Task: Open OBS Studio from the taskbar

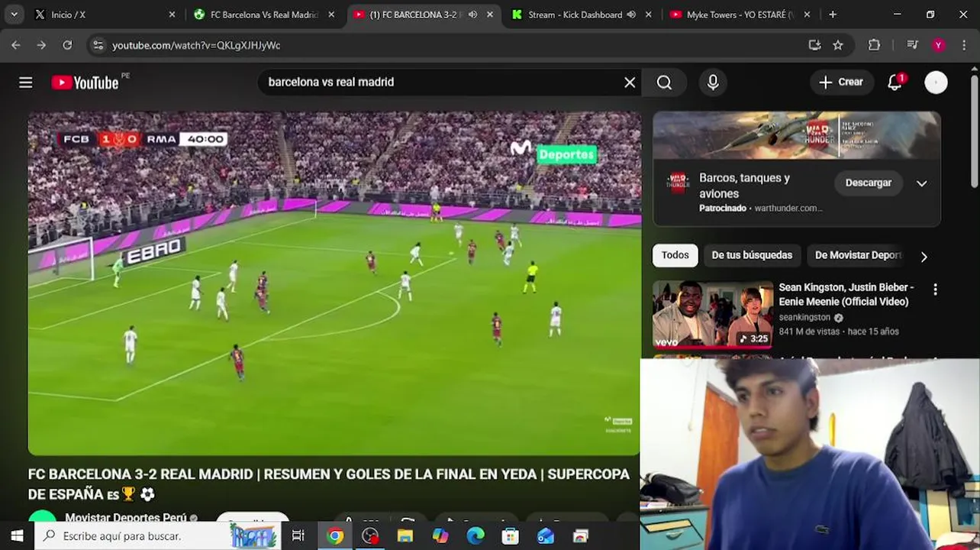Action: point(370,536)
